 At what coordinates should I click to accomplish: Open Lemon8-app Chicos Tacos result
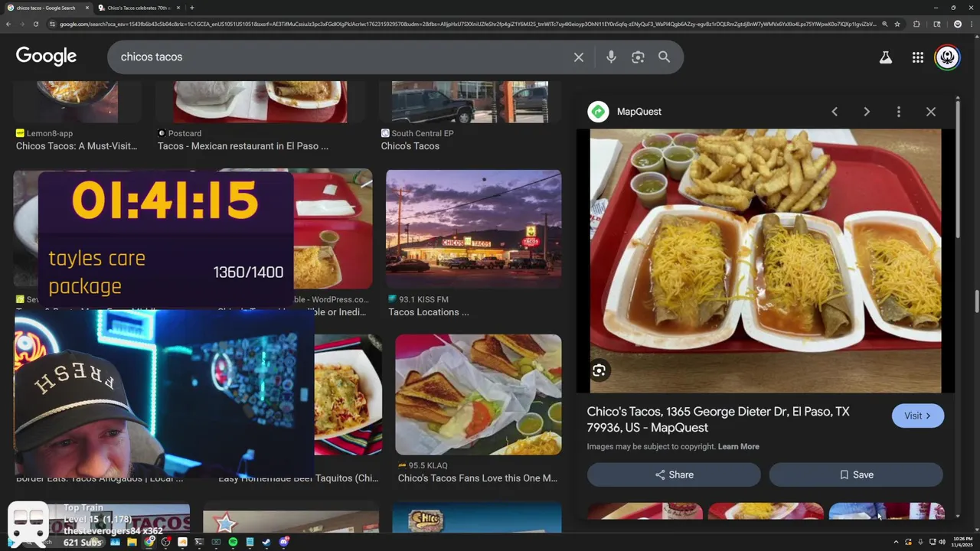tap(77, 146)
